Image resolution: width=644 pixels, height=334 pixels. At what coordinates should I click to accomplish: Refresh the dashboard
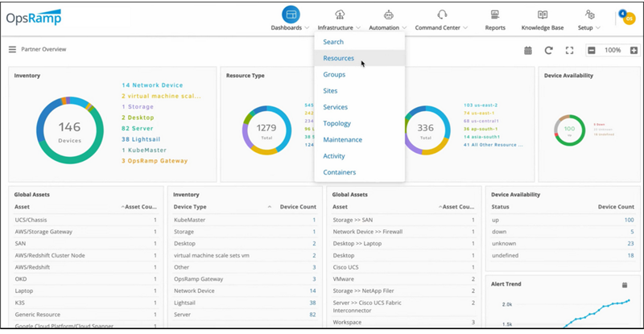[548, 51]
